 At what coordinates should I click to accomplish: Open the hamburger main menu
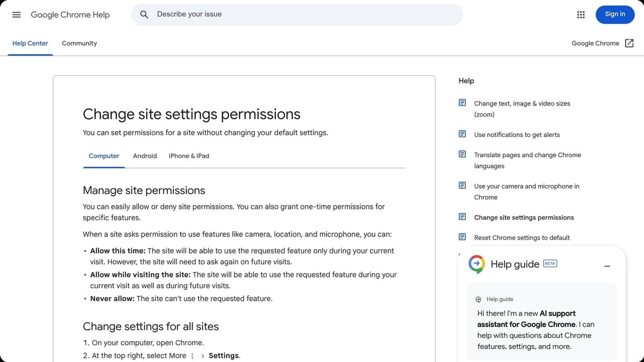pos(17,15)
